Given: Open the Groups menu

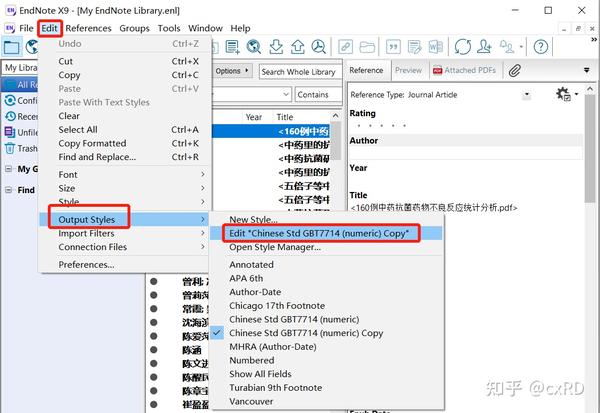Looking at the screenshot, I should tap(134, 28).
